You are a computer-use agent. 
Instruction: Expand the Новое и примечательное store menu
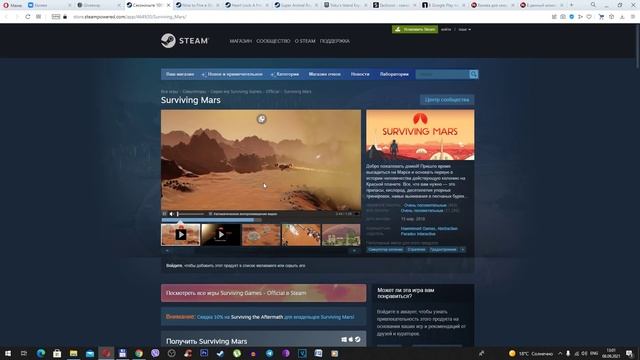coord(233,74)
